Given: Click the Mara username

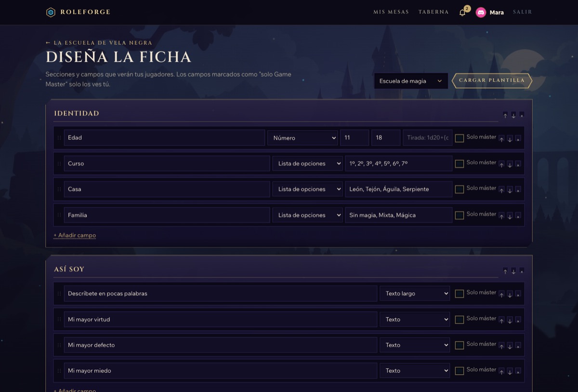Looking at the screenshot, I should [497, 13].
